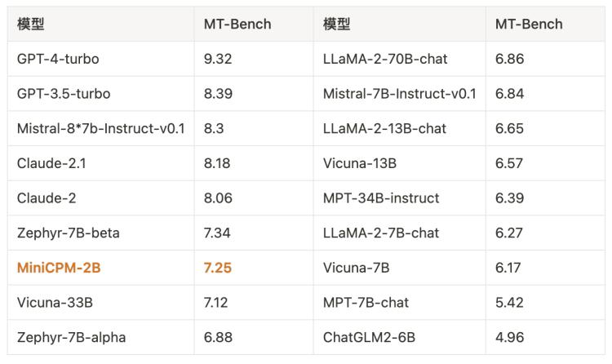Click the Zephyr-7B-beta row label
The image size is (612, 364).
pos(68,233)
